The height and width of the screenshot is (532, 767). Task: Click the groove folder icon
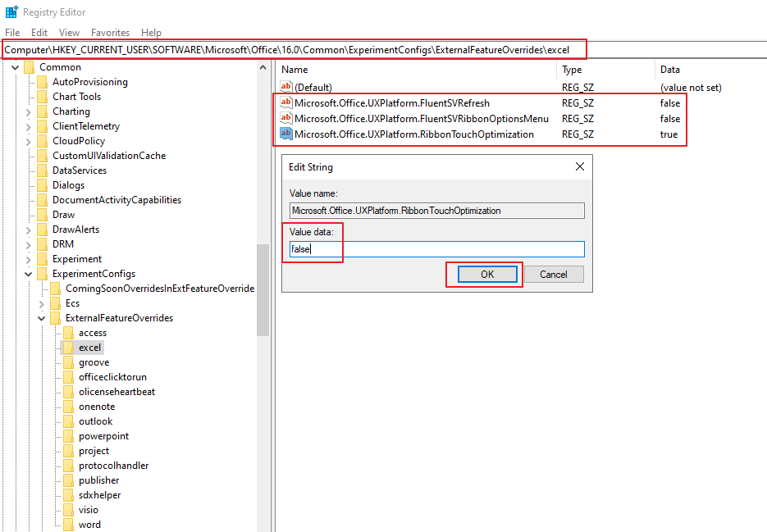[x=68, y=362]
